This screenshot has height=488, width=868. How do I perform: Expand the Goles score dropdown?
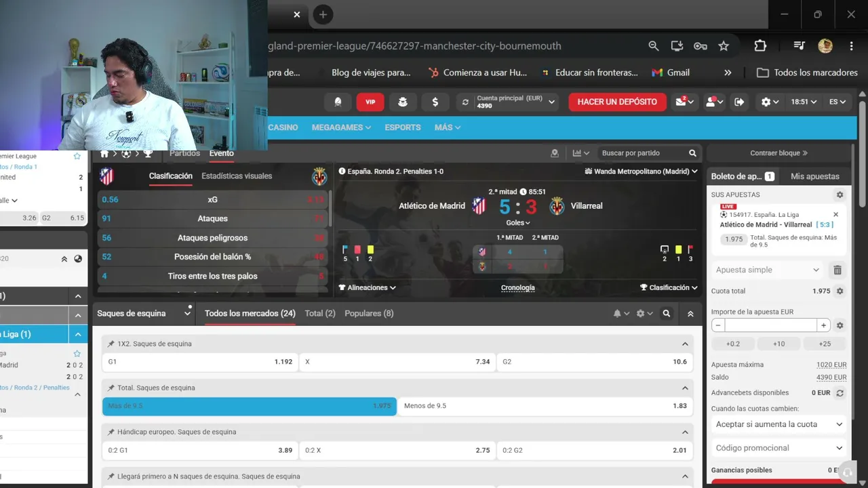[518, 222]
